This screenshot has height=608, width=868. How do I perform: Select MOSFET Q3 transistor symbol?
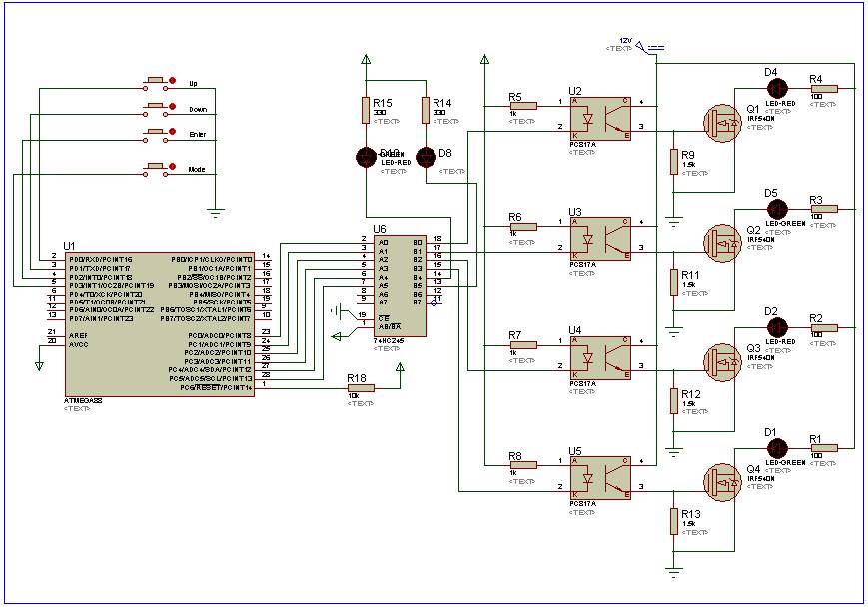(x=722, y=362)
